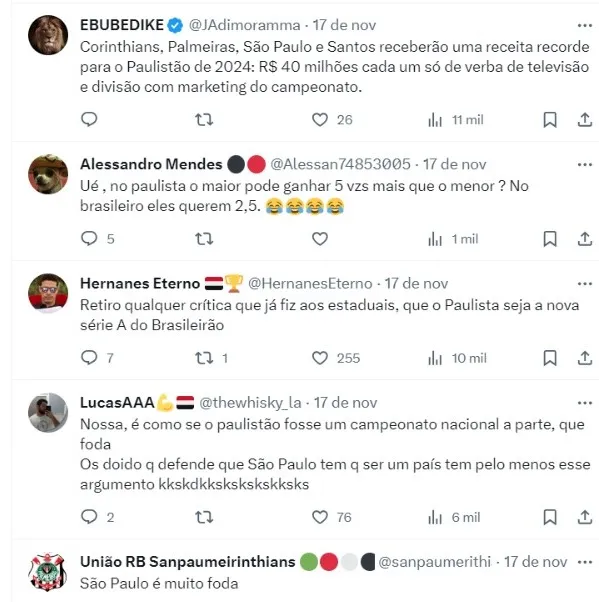Open more menu on Hernanes Eterno reply
The image size is (599, 602).
tap(585, 284)
